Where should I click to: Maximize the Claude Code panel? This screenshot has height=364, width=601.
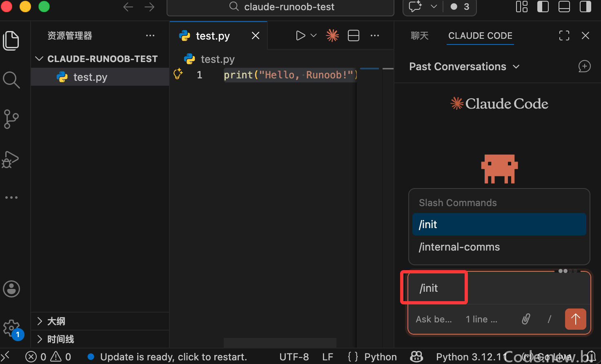click(x=564, y=36)
